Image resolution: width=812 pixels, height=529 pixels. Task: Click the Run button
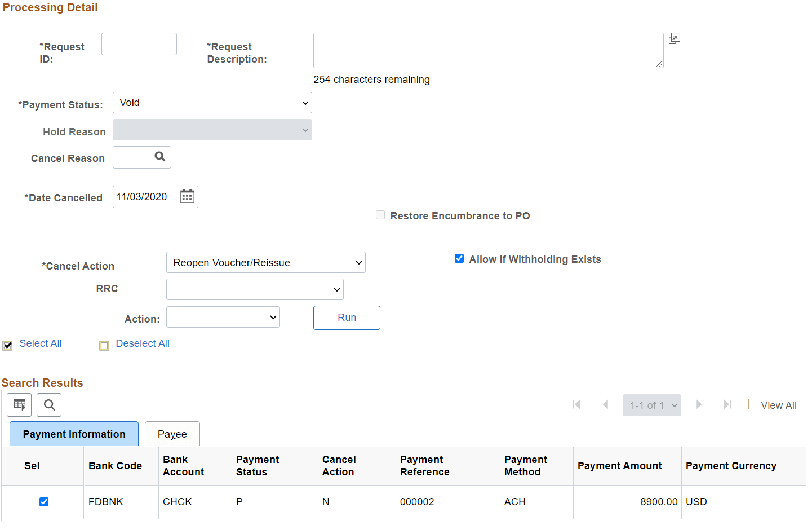tap(347, 318)
